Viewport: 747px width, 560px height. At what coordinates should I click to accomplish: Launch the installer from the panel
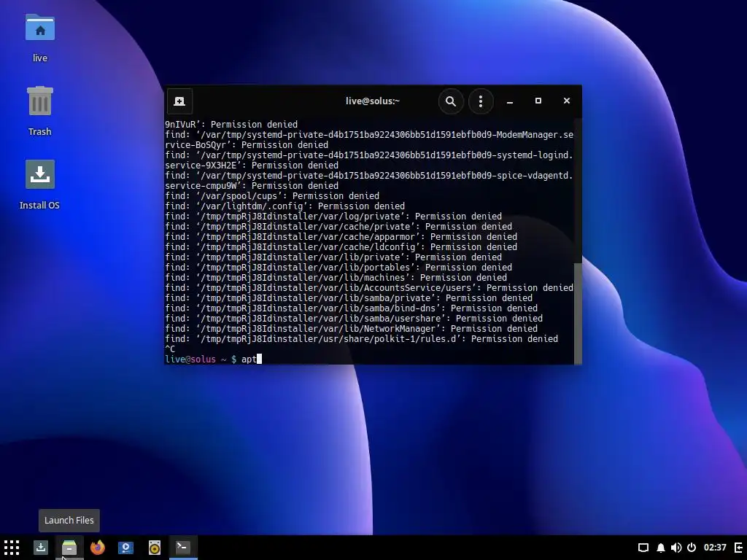tap(41, 548)
